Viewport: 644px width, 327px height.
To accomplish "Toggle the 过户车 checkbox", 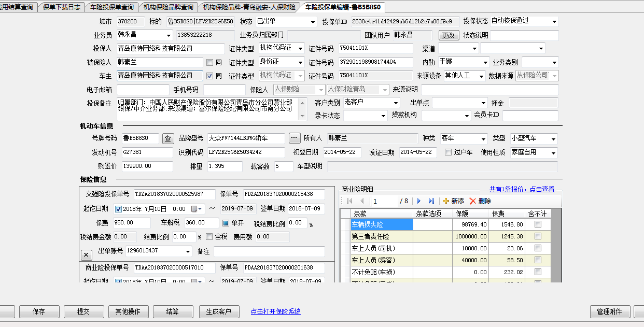I will pos(449,152).
